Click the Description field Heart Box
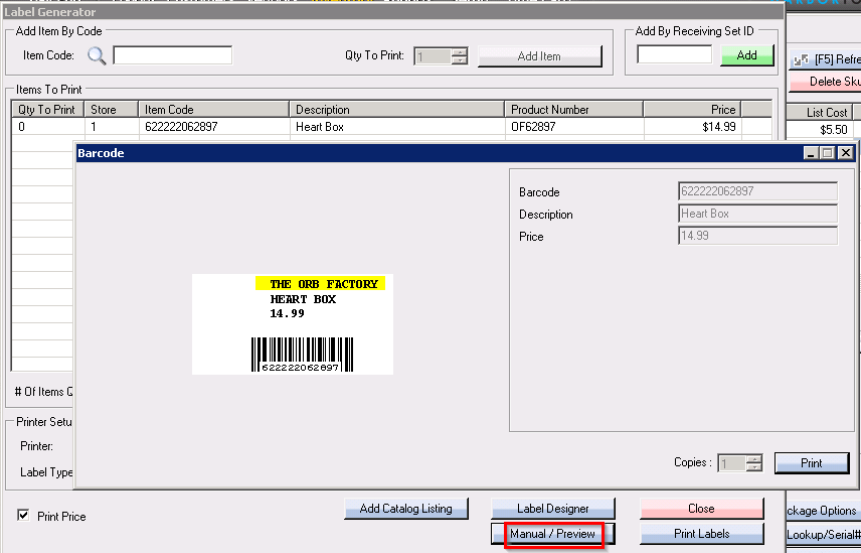The height and width of the screenshot is (553, 861). pos(758,214)
